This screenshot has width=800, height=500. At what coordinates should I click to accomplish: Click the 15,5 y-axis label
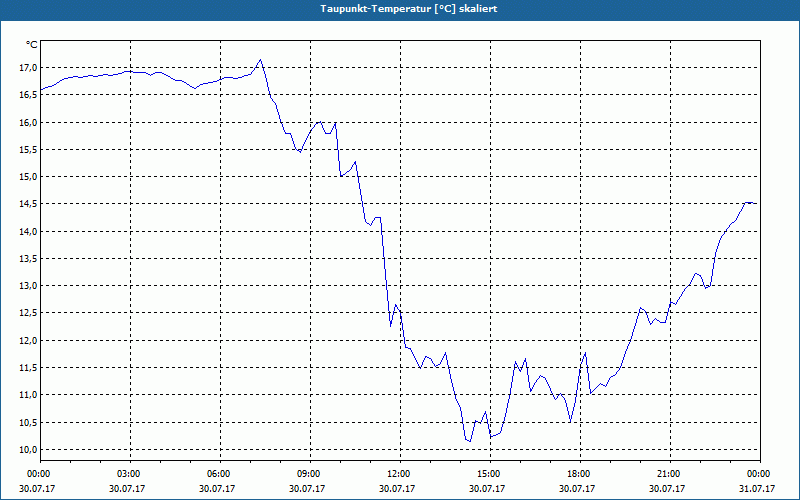point(29,149)
